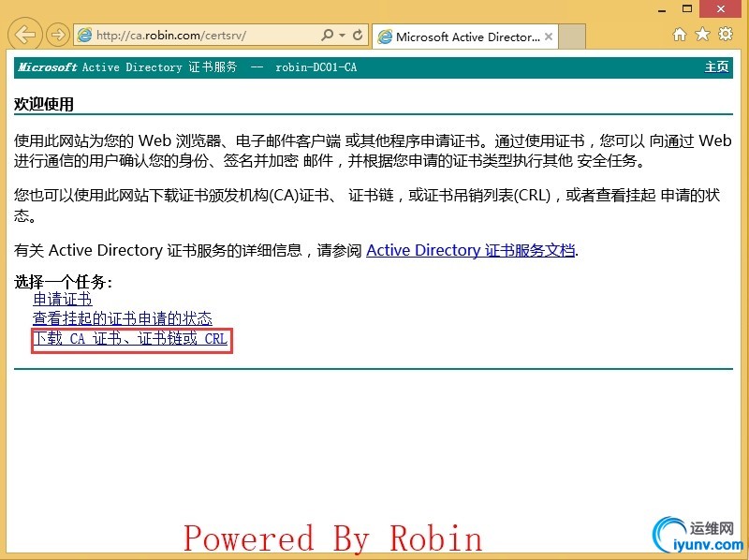Click the 欢迎使用 heading text
Image resolution: width=749 pixels, height=560 pixels.
[x=43, y=104]
